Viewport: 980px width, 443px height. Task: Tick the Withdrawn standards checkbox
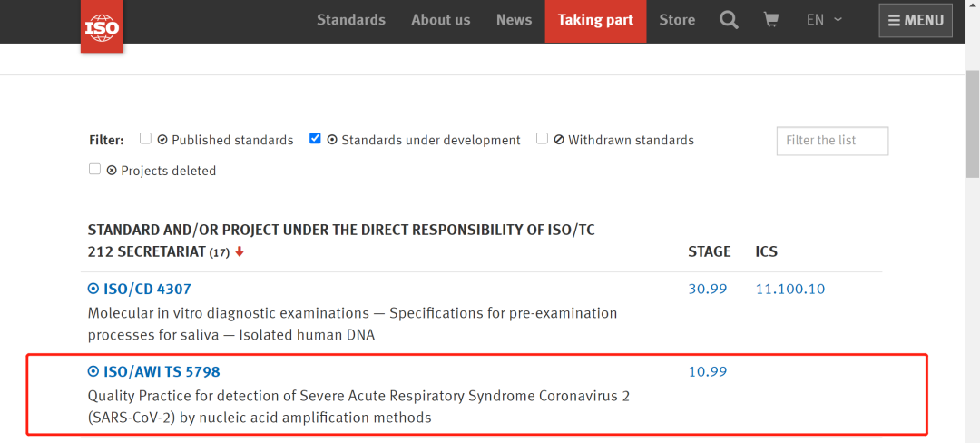click(x=542, y=139)
